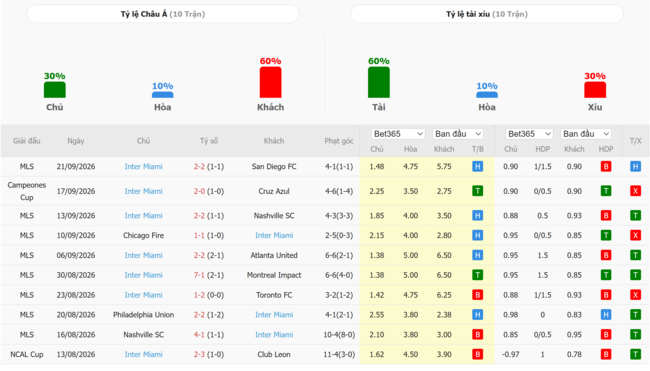Click green T HDP badge in Chicago Fire row
This screenshot has height=371, width=650.
point(606,235)
